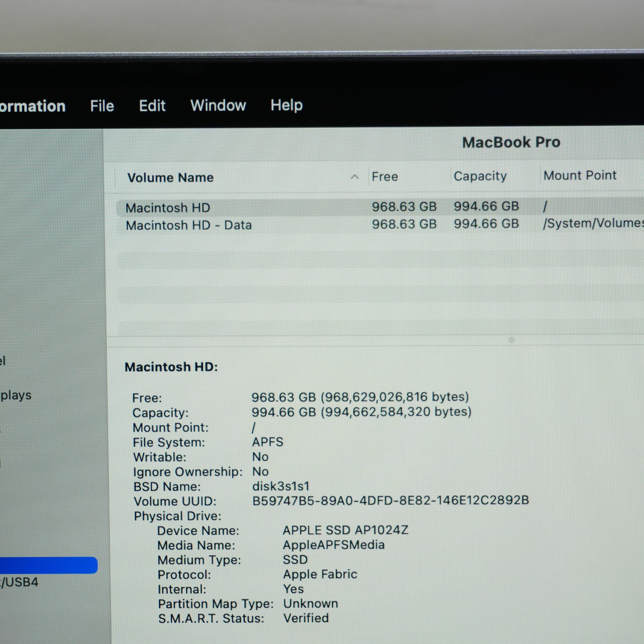The height and width of the screenshot is (644, 644).
Task: Select the Macintosh HD - Data row
Action: click(x=380, y=224)
